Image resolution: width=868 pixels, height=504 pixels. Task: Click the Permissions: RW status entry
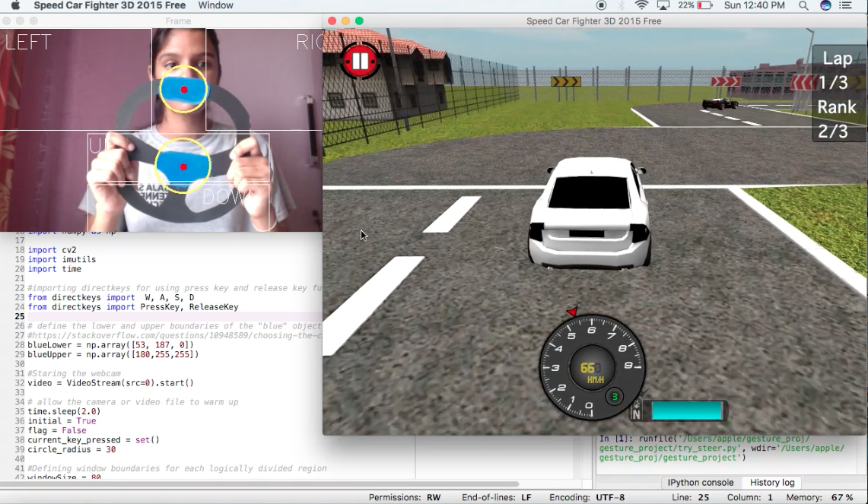405,497
